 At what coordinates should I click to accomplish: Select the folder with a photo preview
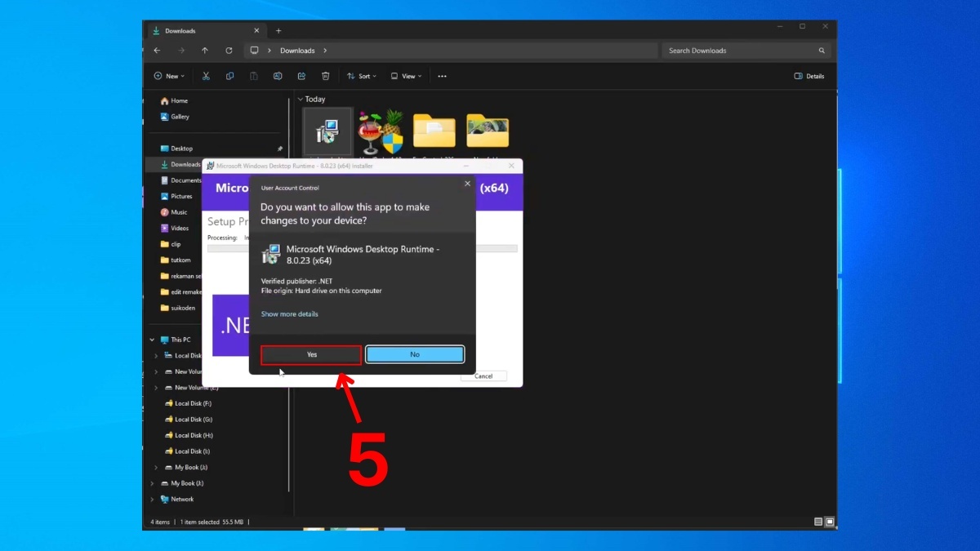point(488,132)
